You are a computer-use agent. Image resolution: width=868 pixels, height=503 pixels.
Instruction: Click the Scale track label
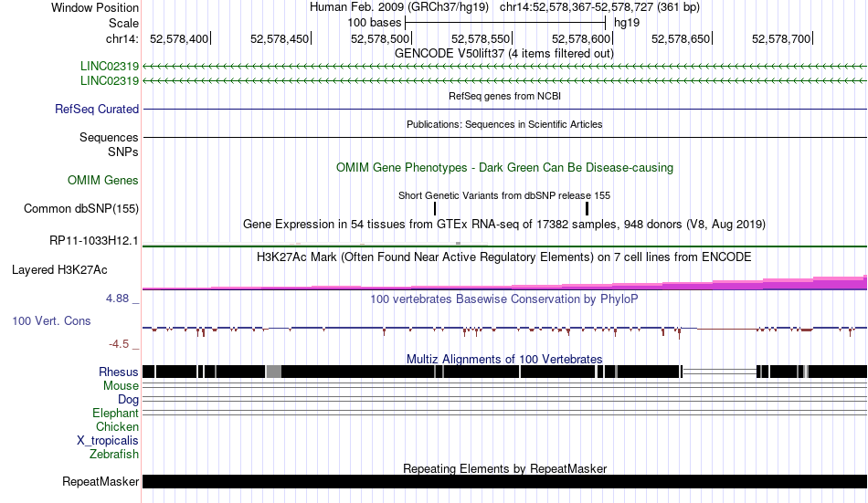(123, 23)
